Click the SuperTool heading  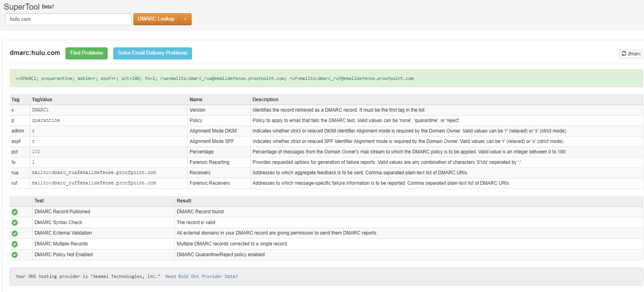[22, 7]
